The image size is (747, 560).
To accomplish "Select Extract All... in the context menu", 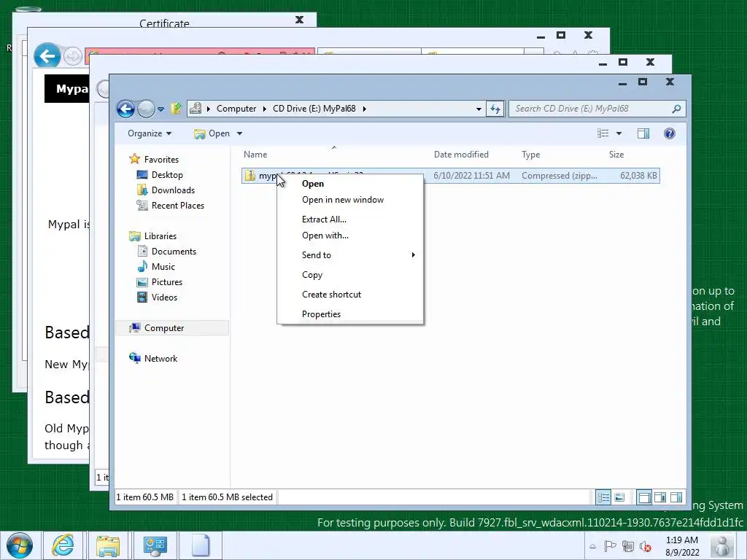I will click(350, 219).
